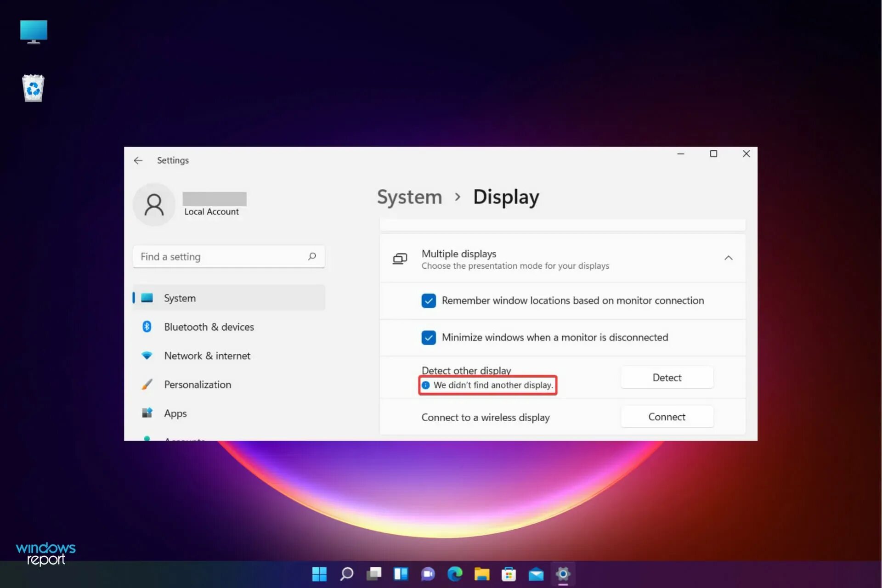Viewport: 882px width, 588px height.
Task: Collapse the Multiple displays section chevron
Action: coord(728,258)
